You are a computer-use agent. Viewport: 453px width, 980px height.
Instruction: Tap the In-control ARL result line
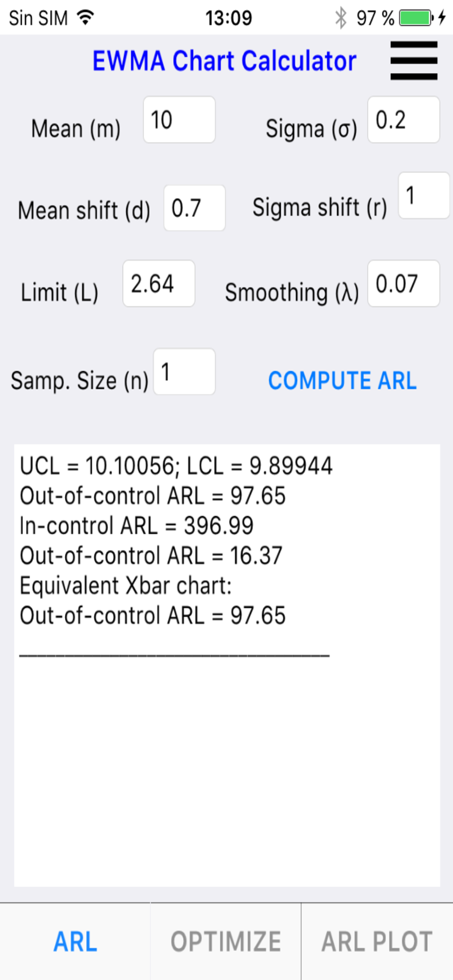[136, 526]
